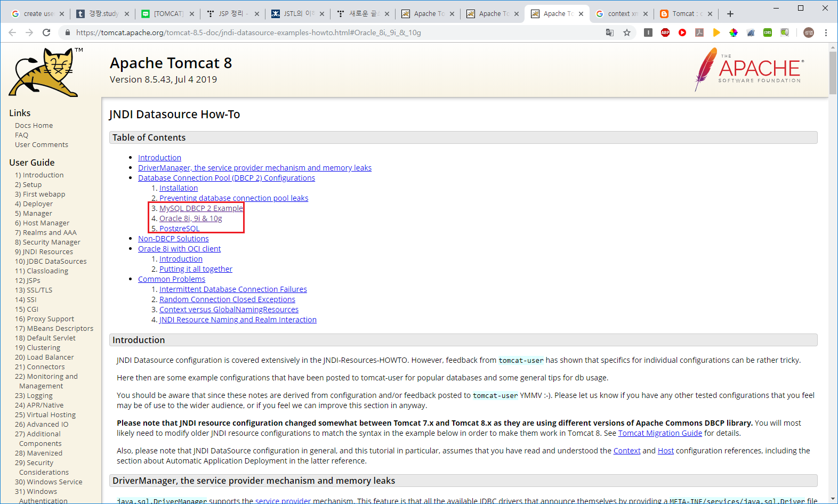
Task: Open the Google Translate page icon
Action: pyautogui.click(x=610, y=32)
